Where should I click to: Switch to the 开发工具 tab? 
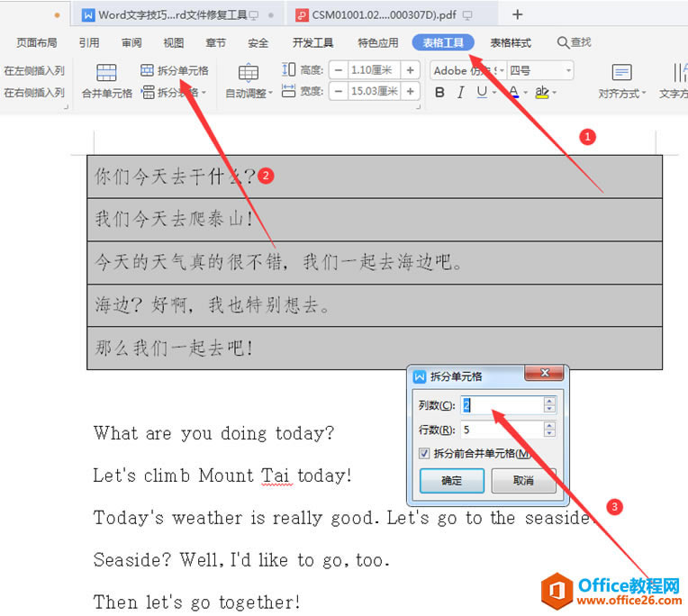[312, 42]
